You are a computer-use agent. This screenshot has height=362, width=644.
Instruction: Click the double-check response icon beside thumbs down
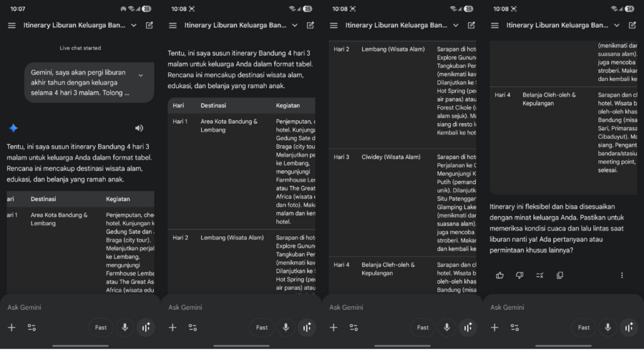point(540,275)
